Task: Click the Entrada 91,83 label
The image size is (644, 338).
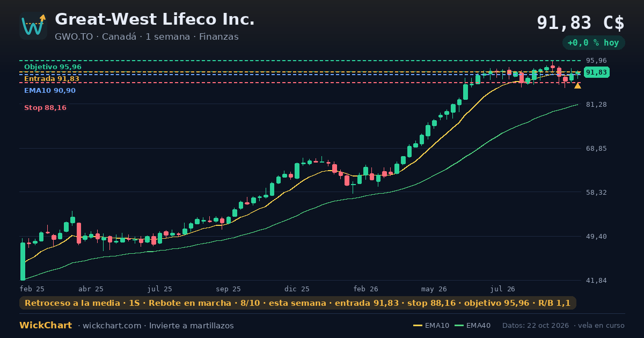Action: 52,79
